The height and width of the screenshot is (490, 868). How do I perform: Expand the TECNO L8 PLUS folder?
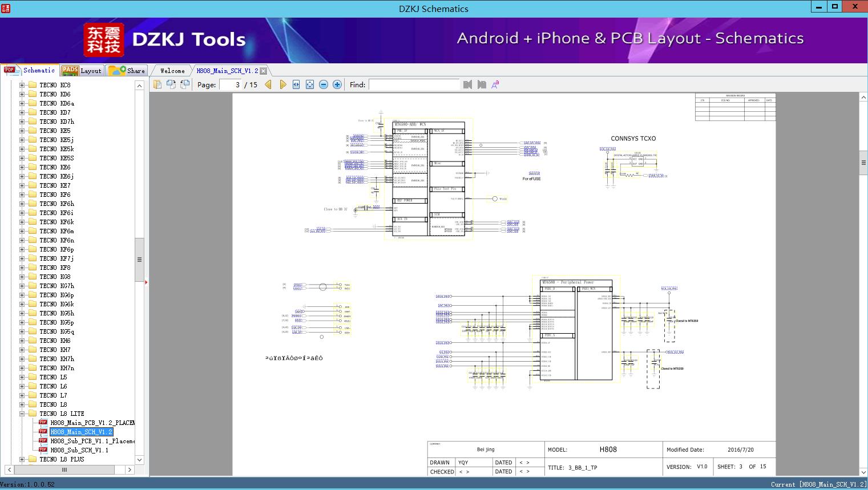point(22,459)
